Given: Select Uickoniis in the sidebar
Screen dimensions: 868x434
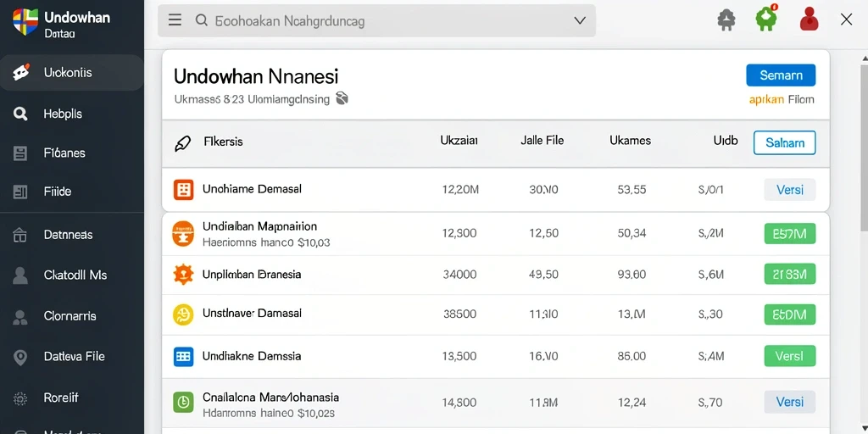Looking at the screenshot, I should coord(72,73).
